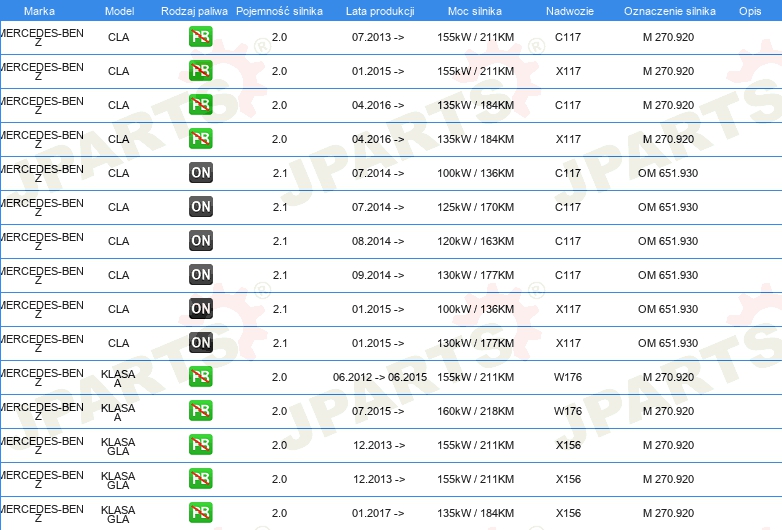Image resolution: width=782 pixels, height=530 pixels.
Task: Click the Oznaczenie silnika column header
Action: 670,11
